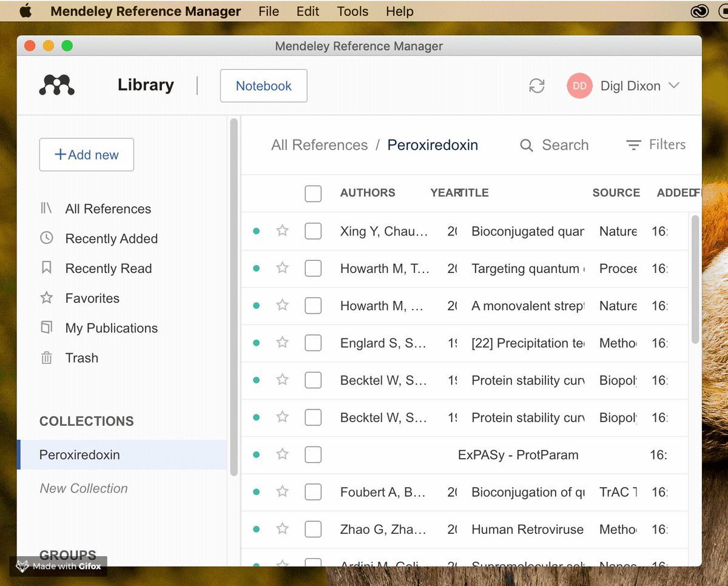Image resolution: width=728 pixels, height=586 pixels.
Task: Open the Mendeley Reference Manager app menu
Action: click(146, 11)
